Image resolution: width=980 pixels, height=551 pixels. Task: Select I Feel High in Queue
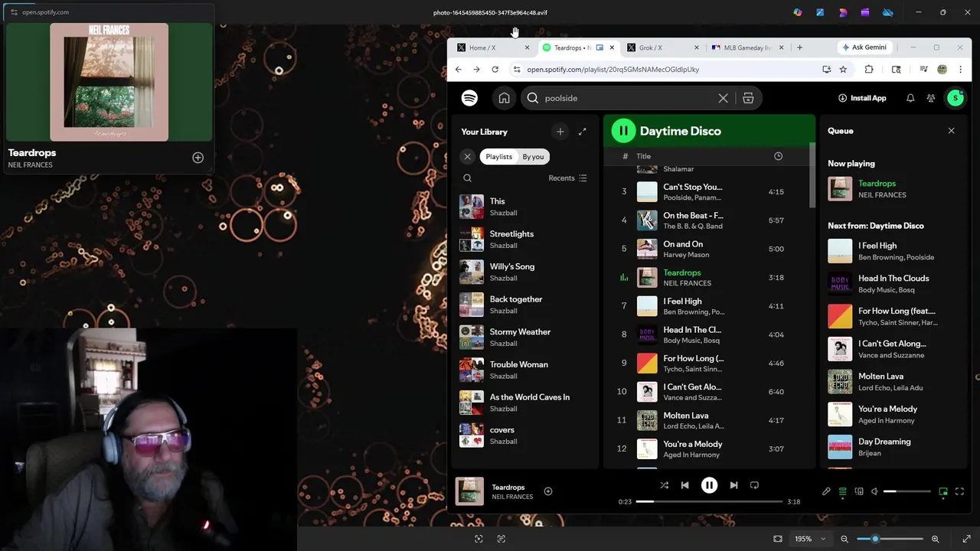[893, 251]
